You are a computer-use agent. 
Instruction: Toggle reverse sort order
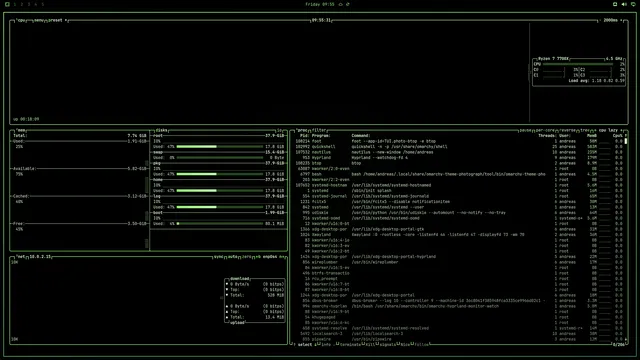coord(567,130)
